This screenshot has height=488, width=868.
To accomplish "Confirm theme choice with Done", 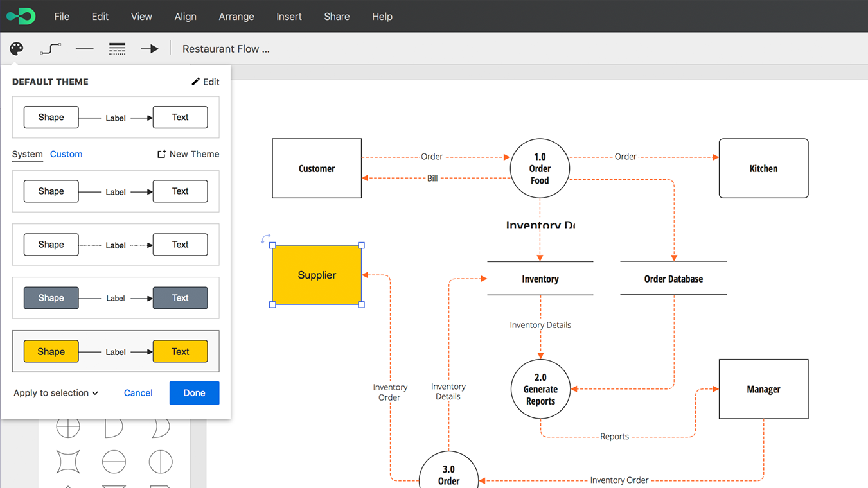I will click(194, 392).
